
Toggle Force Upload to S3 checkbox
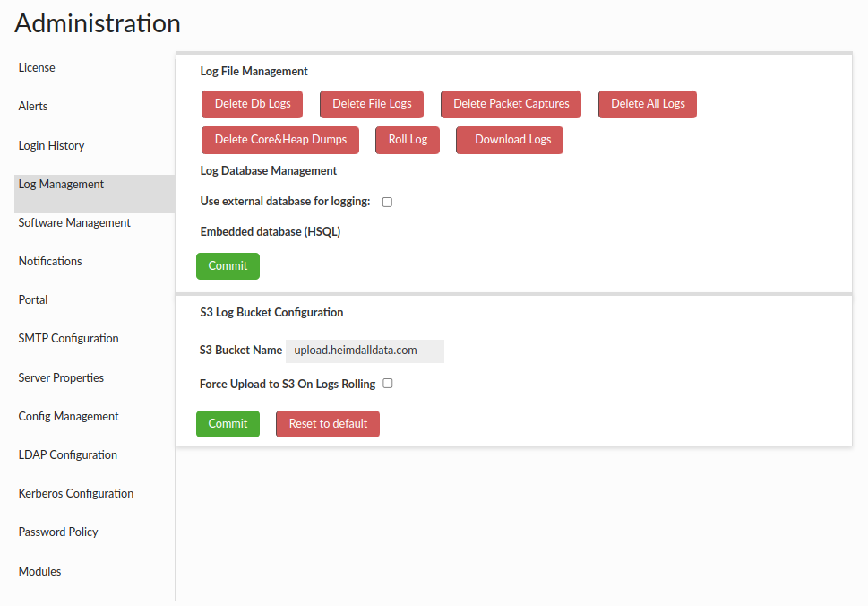388,384
